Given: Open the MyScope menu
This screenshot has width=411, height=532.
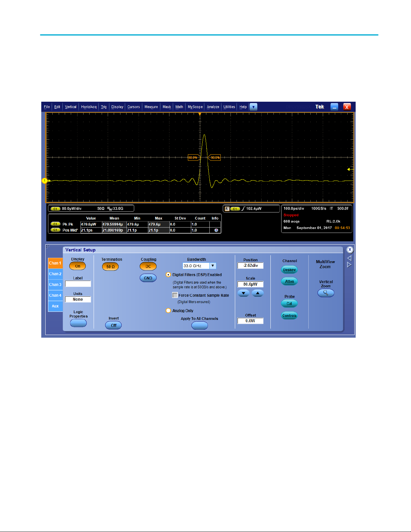Looking at the screenshot, I should (195, 107).
